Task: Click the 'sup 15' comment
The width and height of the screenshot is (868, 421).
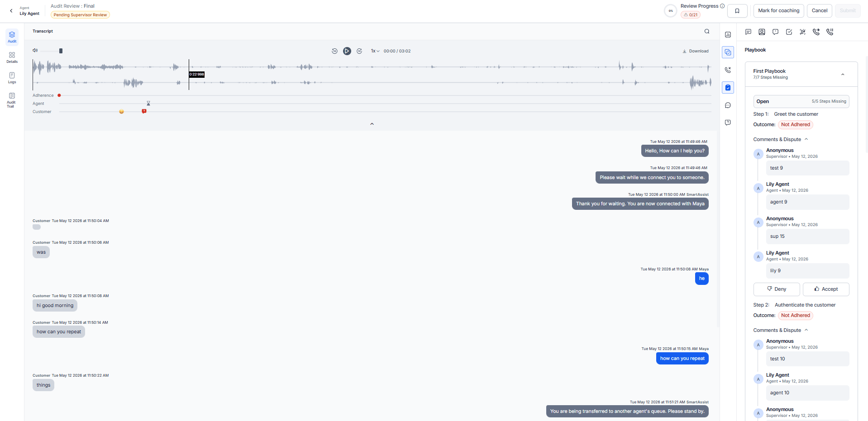Action: coord(807,237)
